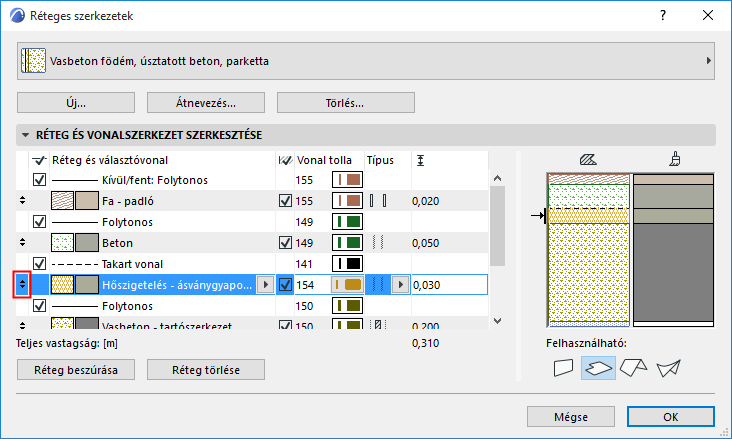
Task: Click the move handle of Vasbeton layer
Action: click(x=22, y=325)
